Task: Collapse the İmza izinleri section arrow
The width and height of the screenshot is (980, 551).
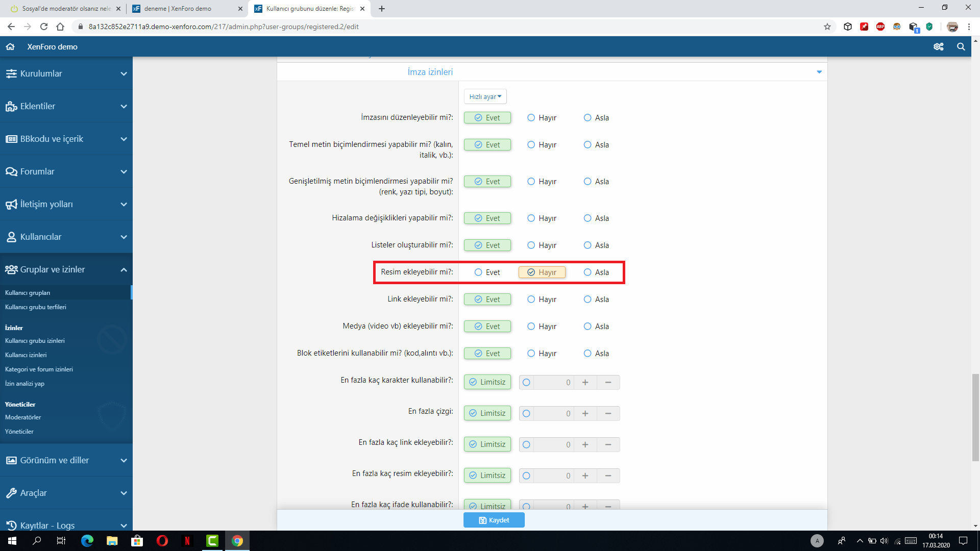Action: click(819, 72)
